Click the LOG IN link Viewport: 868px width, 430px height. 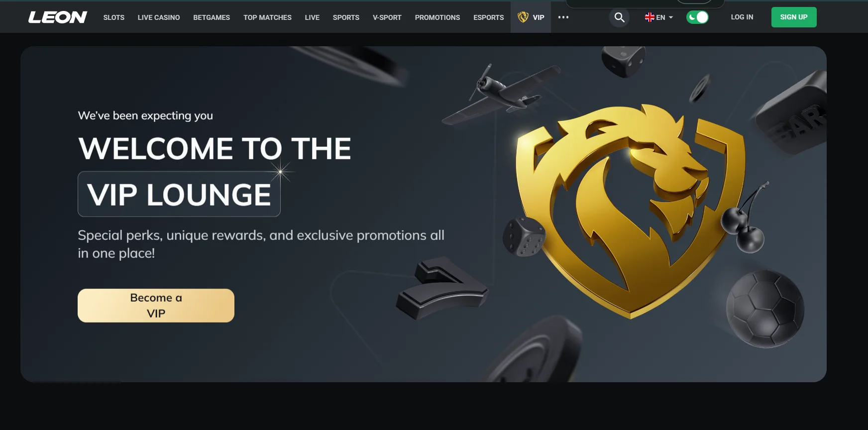(x=742, y=17)
